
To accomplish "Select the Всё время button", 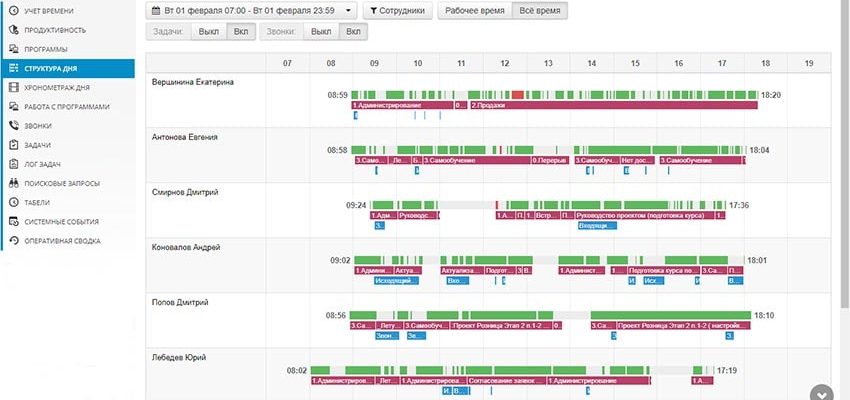I will 539,11.
